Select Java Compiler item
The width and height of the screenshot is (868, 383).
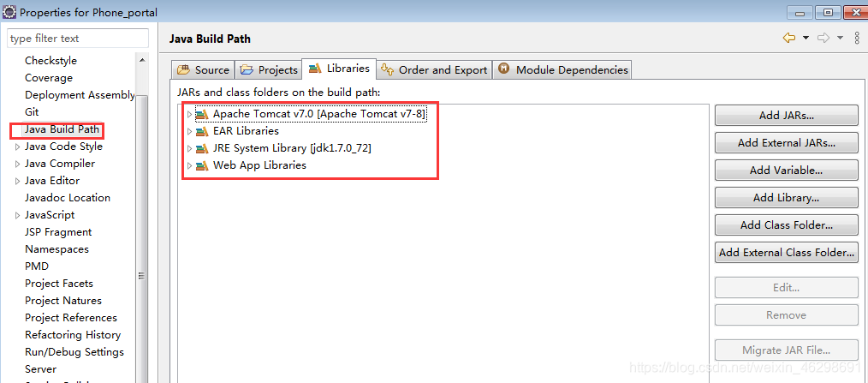click(60, 164)
